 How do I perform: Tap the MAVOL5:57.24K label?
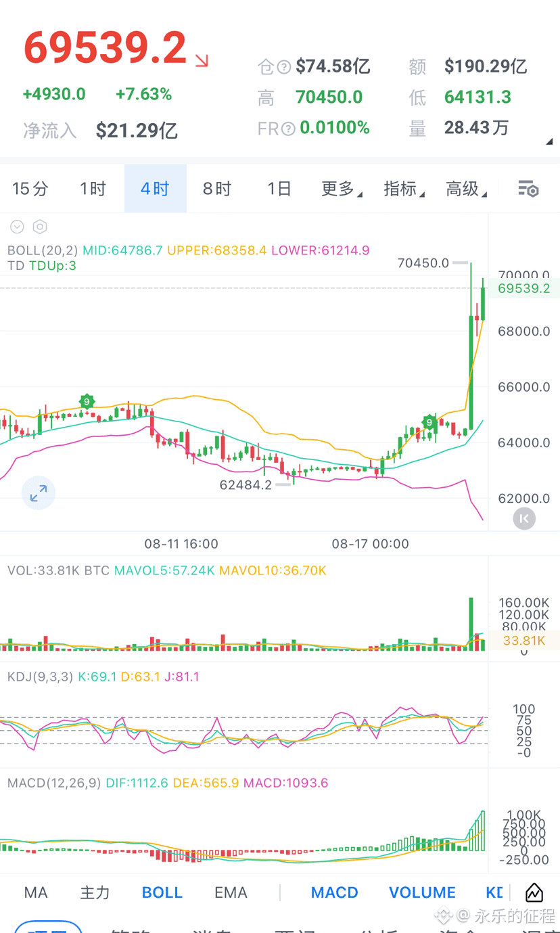(x=164, y=570)
